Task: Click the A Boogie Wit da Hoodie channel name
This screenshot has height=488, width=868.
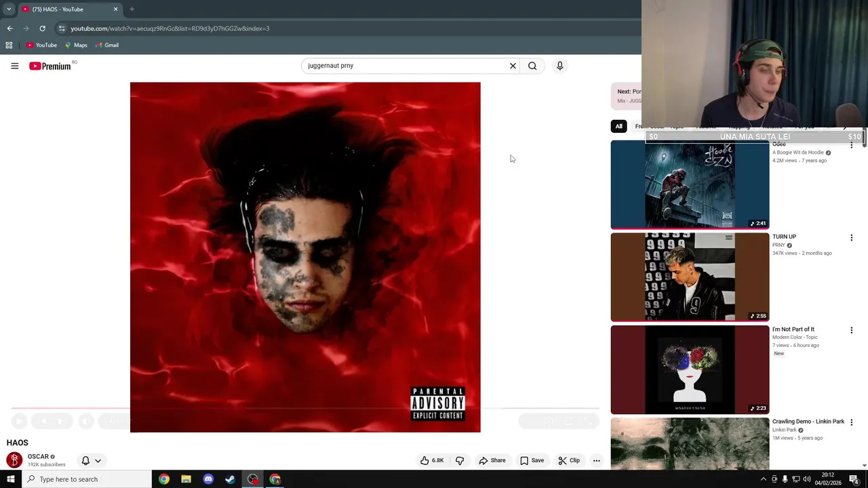Action: [x=797, y=152]
